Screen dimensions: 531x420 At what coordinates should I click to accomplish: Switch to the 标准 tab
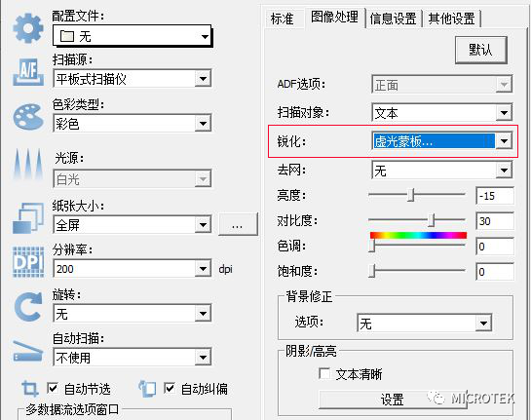point(282,19)
